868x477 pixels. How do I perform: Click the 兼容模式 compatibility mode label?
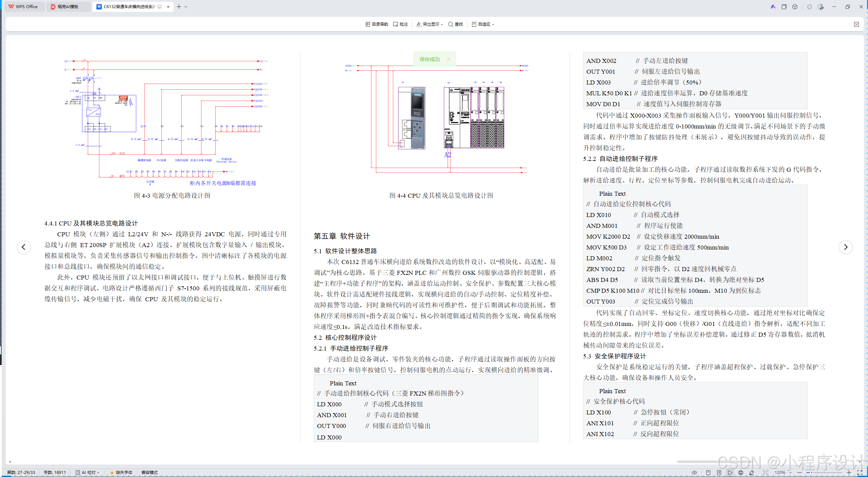[x=150, y=472]
